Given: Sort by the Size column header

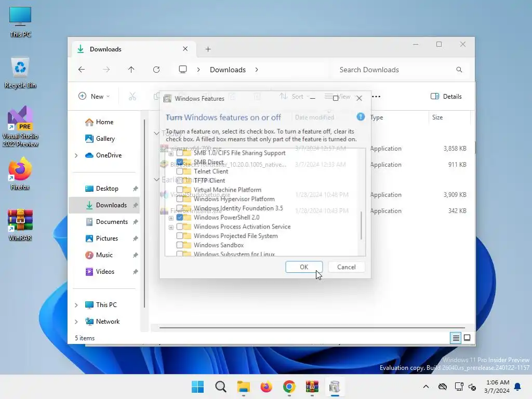Looking at the screenshot, I should 449,117.
